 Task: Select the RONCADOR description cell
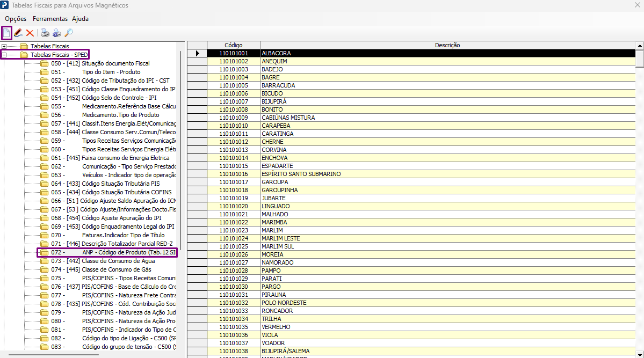pos(448,311)
